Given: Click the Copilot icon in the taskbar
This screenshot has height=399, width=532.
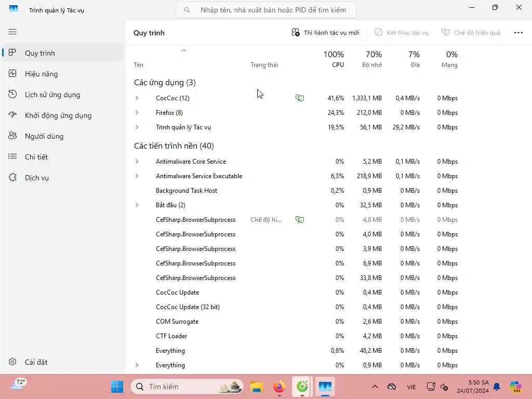Looking at the screenshot, I should pyautogui.click(x=515, y=387).
